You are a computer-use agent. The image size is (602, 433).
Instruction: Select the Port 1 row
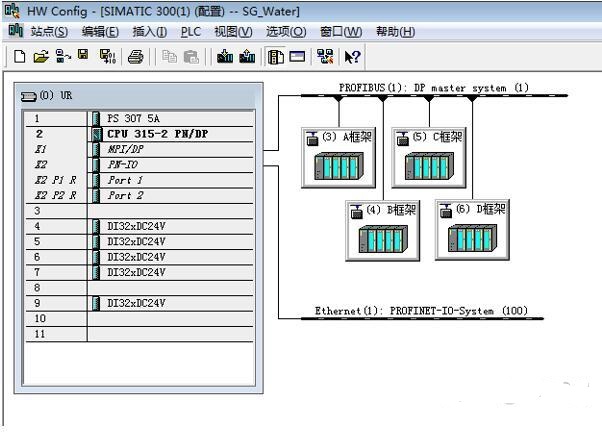(x=139, y=180)
